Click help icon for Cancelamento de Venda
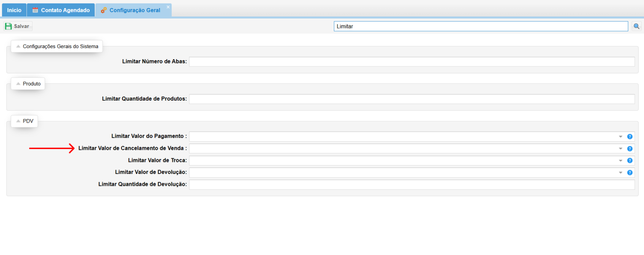The image size is (644, 255). pyautogui.click(x=630, y=149)
